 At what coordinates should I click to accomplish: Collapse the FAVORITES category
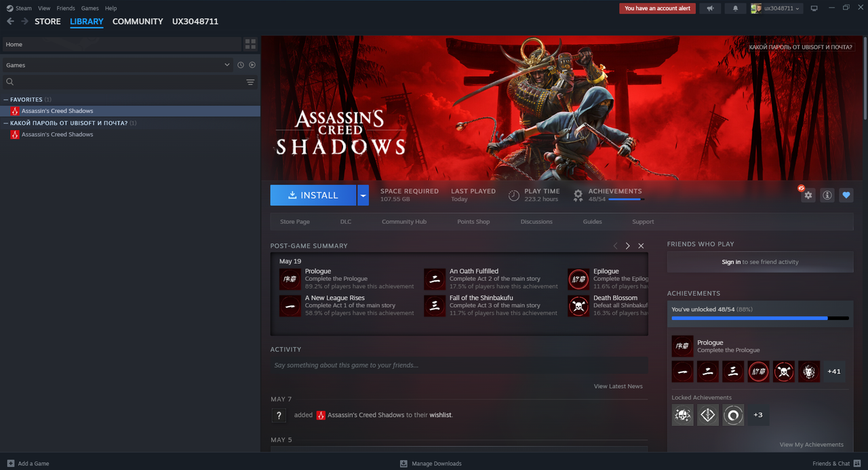coord(6,100)
